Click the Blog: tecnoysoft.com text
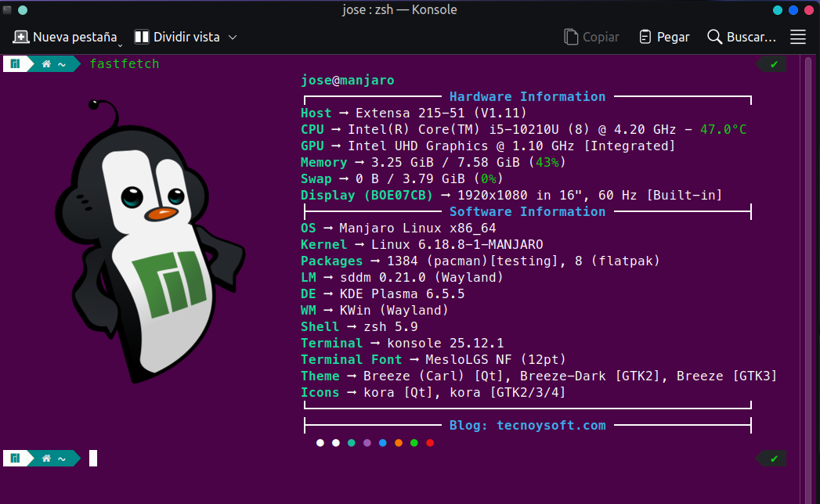 [527, 426]
